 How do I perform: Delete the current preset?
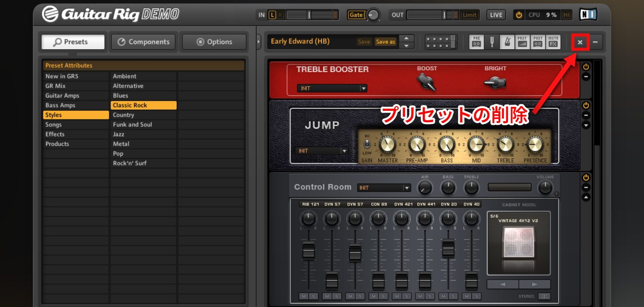(x=580, y=42)
